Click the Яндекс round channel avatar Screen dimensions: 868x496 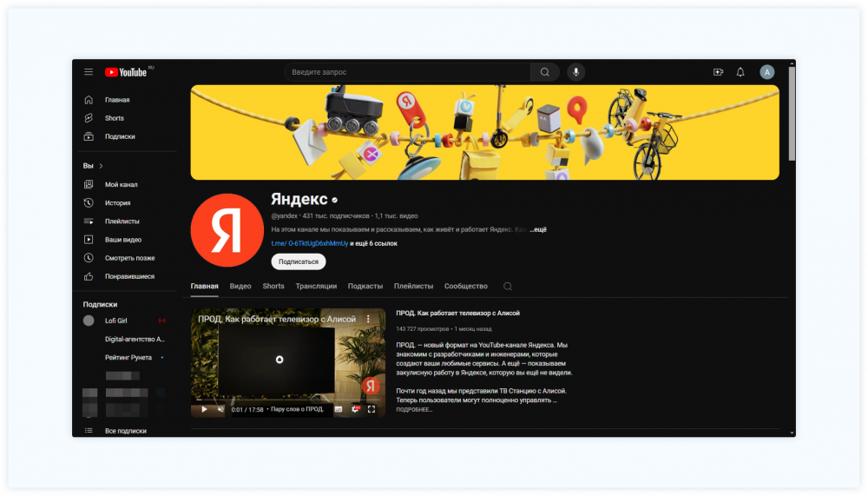(x=227, y=230)
